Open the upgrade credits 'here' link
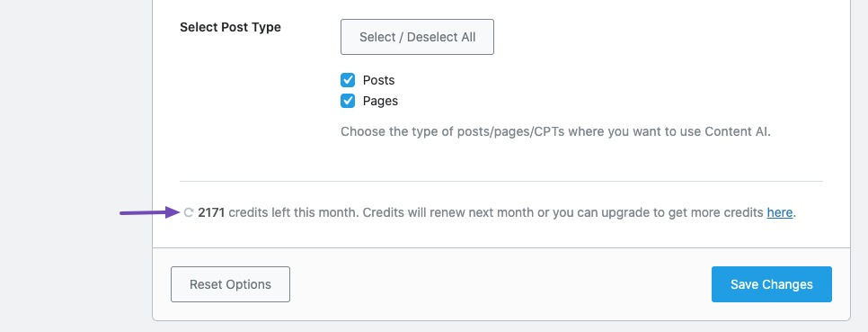868x332 pixels. (779, 212)
